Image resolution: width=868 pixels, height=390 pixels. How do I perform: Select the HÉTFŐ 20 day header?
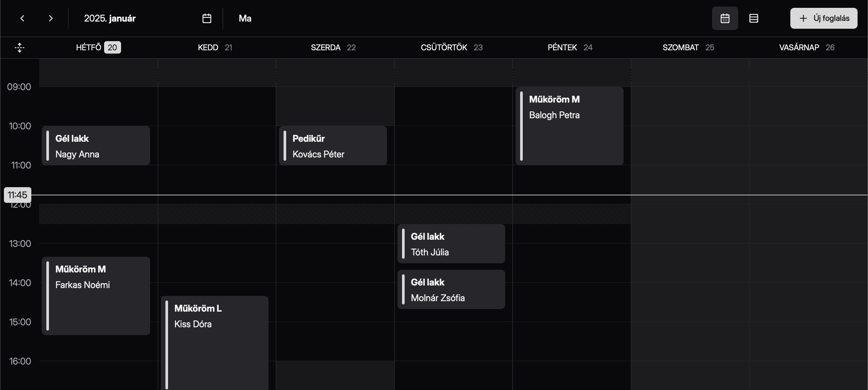click(98, 48)
